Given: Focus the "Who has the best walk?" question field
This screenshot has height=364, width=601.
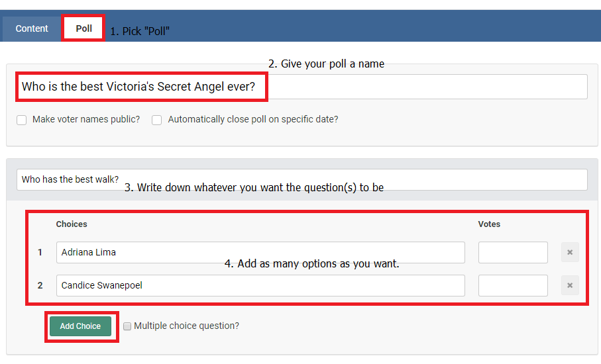Looking at the screenshot, I should point(301,179).
